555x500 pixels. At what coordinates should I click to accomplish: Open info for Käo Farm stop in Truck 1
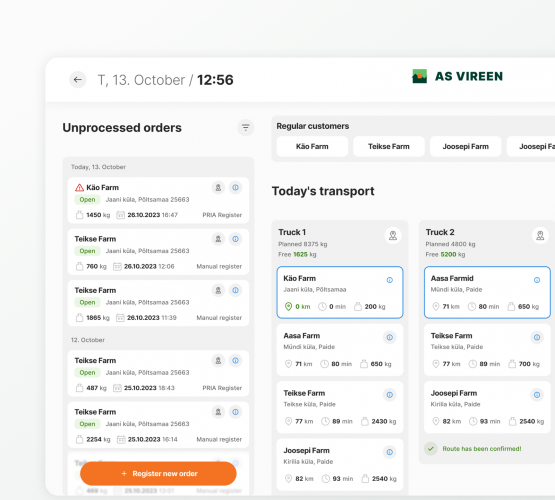coord(390,280)
